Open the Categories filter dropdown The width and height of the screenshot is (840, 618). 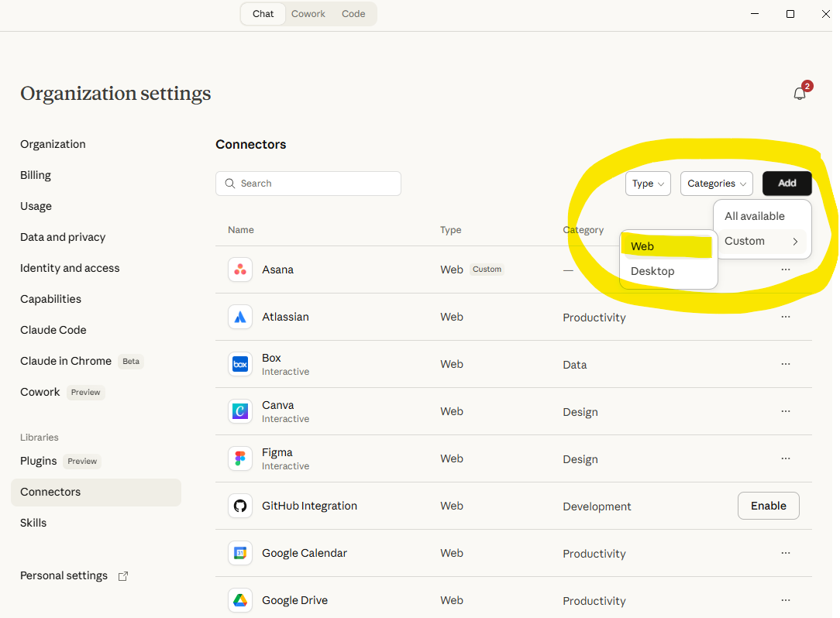pyautogui.click(x=716, y=184)
